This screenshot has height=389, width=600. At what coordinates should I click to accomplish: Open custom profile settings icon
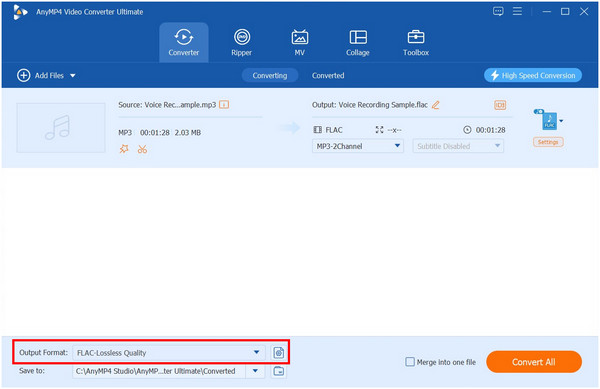point(279,353)
